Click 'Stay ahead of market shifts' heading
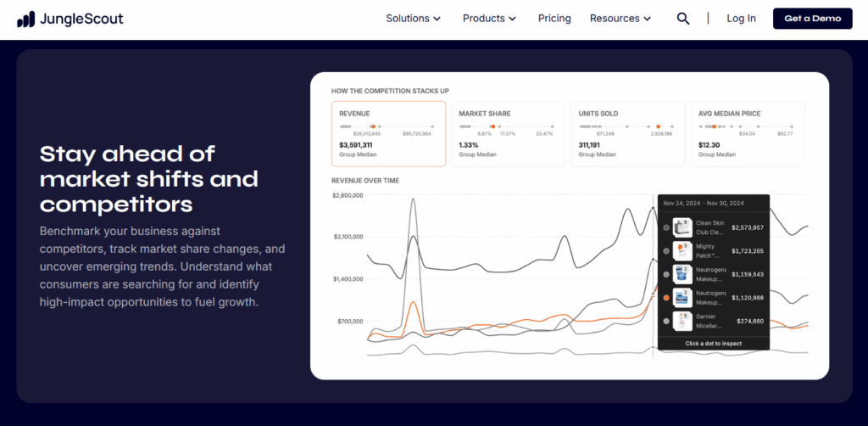868x426 pixels. click(x=149, y=179)
